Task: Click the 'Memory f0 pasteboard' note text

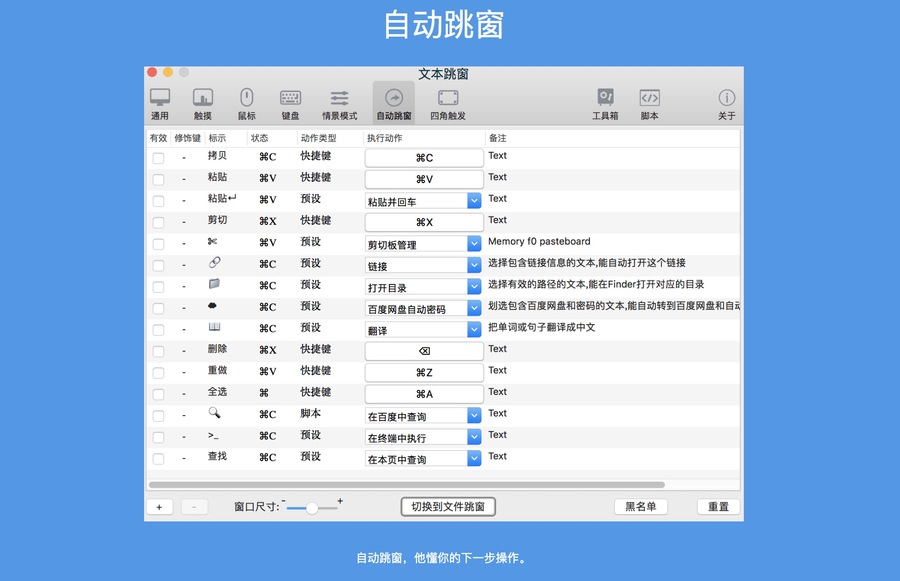Action: click(539, 241)
